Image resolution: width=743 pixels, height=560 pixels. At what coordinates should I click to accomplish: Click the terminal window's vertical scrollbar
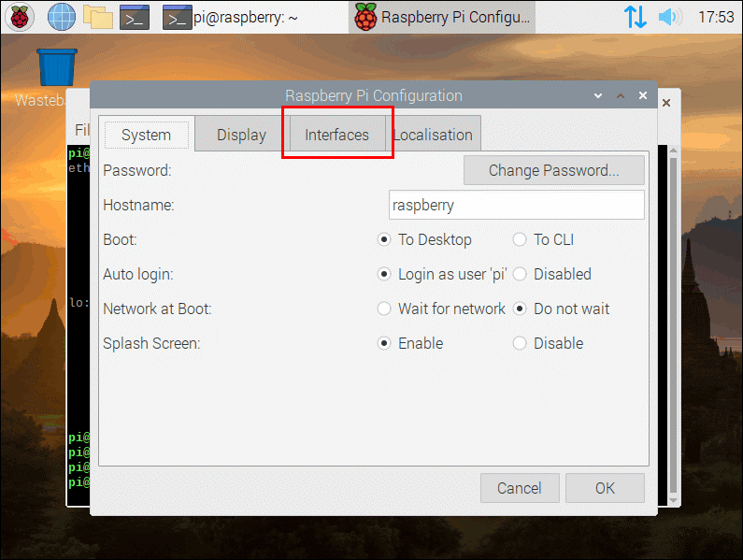(673, 325)
